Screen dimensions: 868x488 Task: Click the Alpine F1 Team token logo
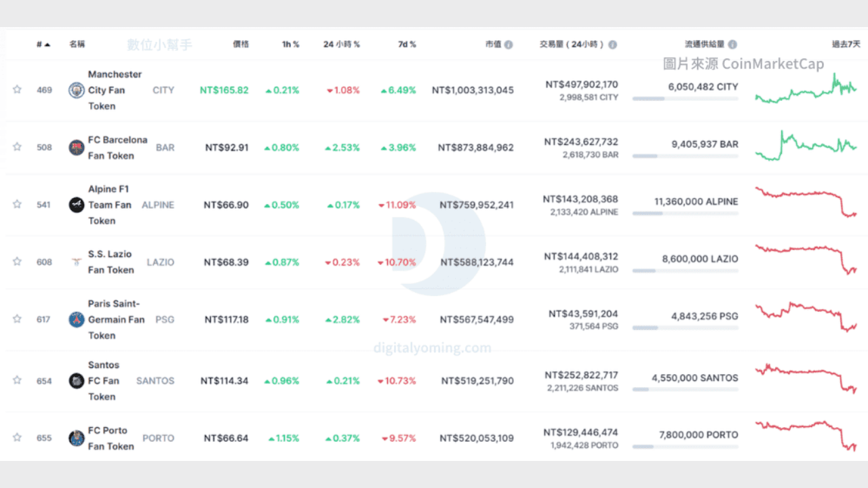pos(77,205)
